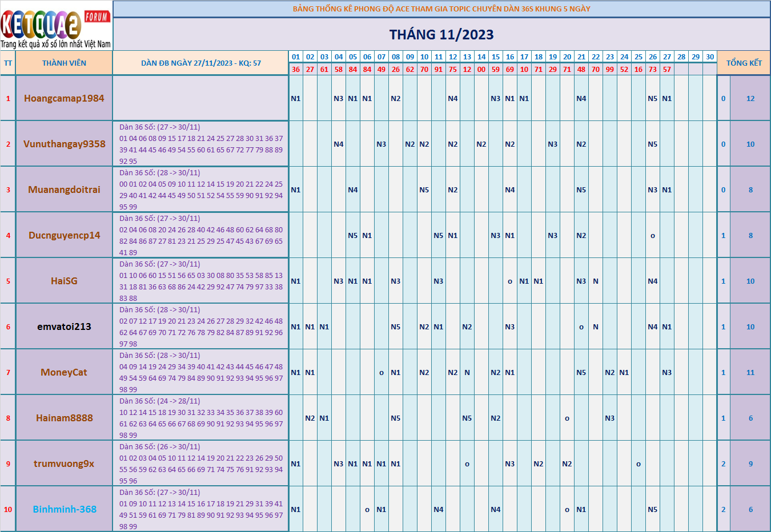Select the TT column header cell
The width and height of the screenshot is (771, 532).
[8, 63]
